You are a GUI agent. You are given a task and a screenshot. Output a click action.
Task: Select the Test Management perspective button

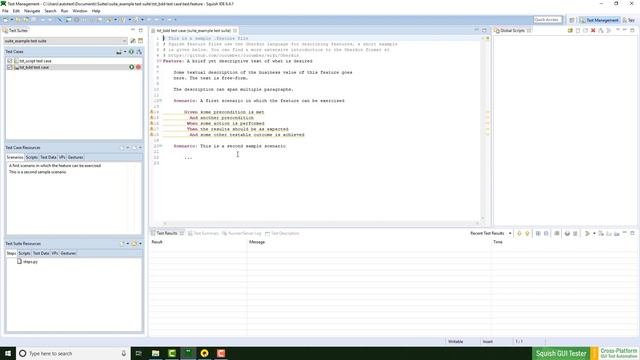click(599, 20)
